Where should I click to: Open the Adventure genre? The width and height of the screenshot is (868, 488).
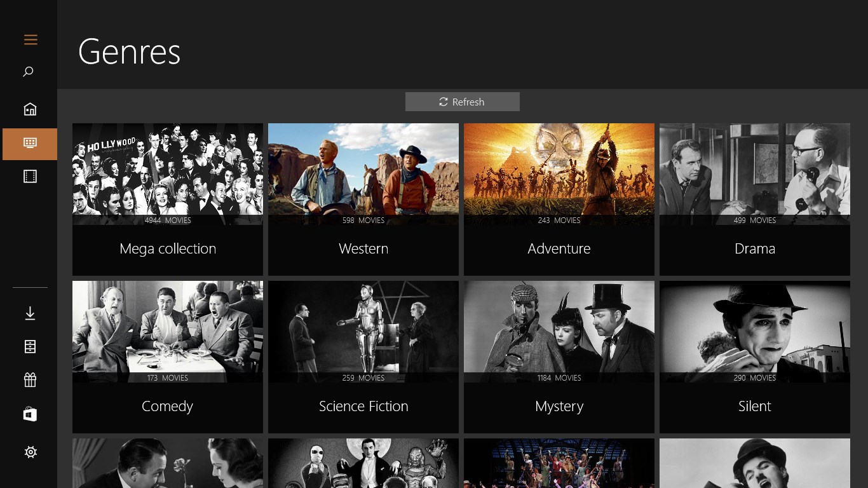[559, 200]
